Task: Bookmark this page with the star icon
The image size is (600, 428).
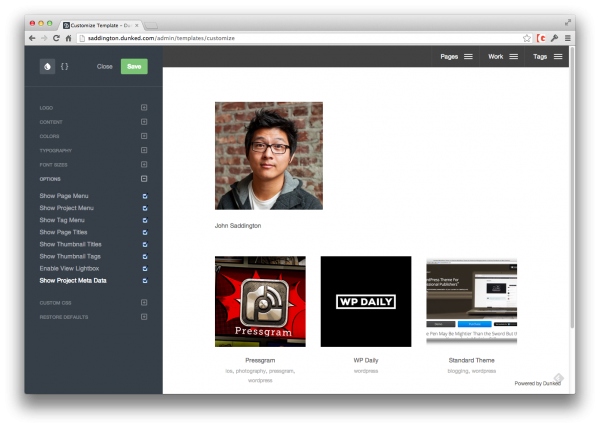Action: tap(526, 37)
